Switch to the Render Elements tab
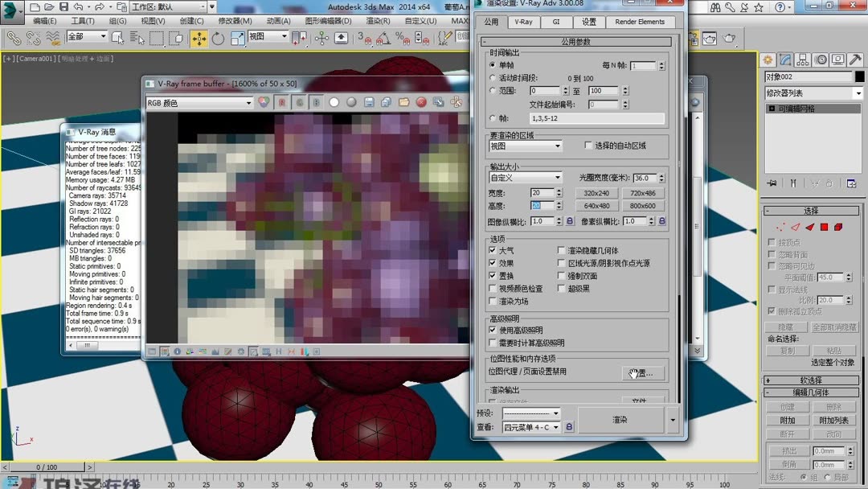868x489 pixels. coord(640,22)
